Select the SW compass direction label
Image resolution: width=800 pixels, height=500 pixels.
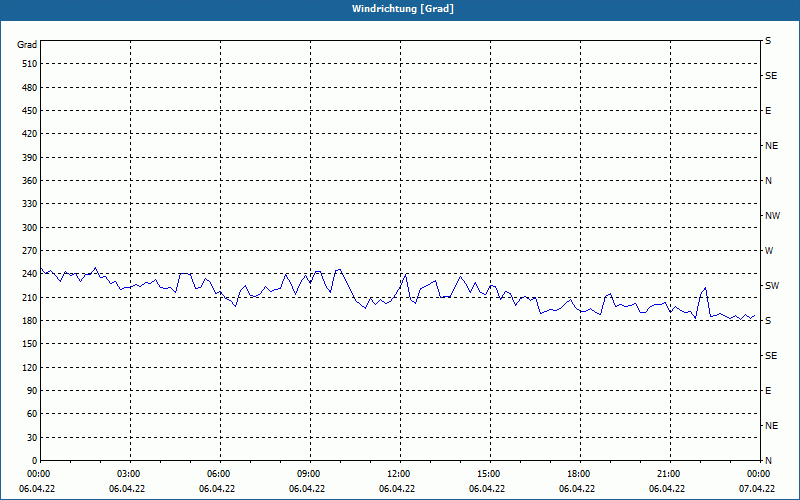coord(772,286)
